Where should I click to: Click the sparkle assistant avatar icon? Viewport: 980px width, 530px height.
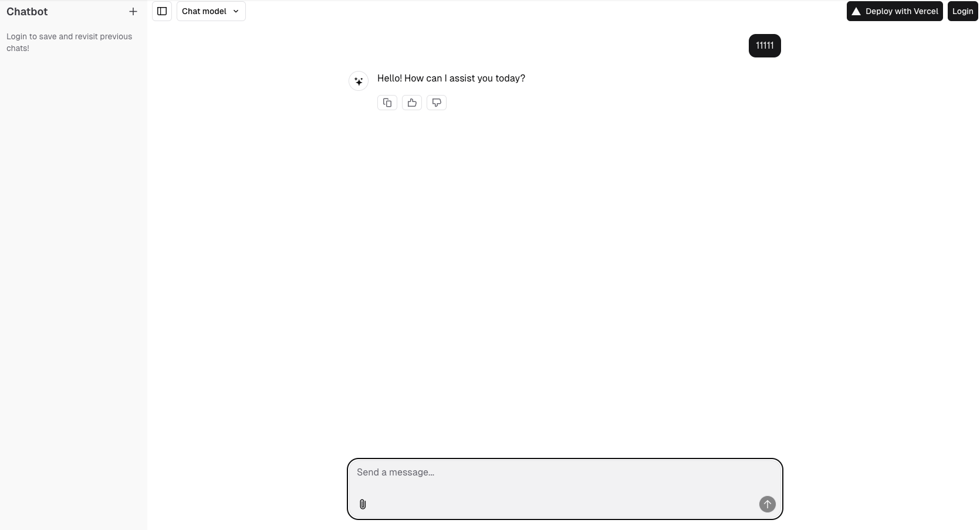coord(359,81)
